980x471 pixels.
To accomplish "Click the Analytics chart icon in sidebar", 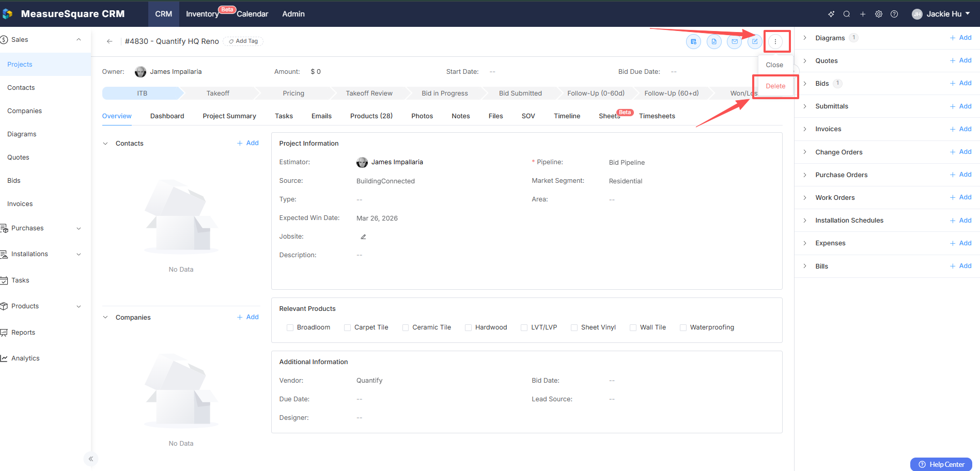I will point(4,358).
